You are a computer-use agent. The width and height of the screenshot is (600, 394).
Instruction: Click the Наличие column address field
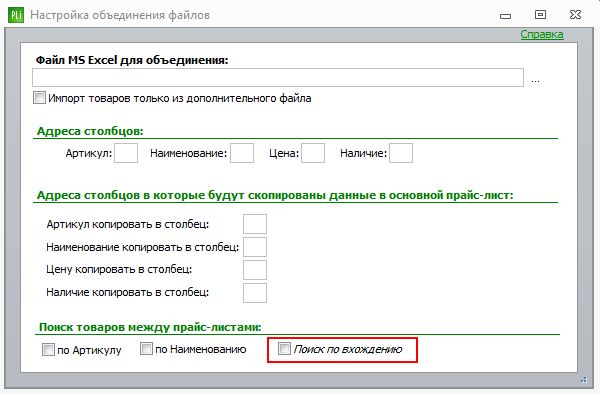[x=401, y=153]
